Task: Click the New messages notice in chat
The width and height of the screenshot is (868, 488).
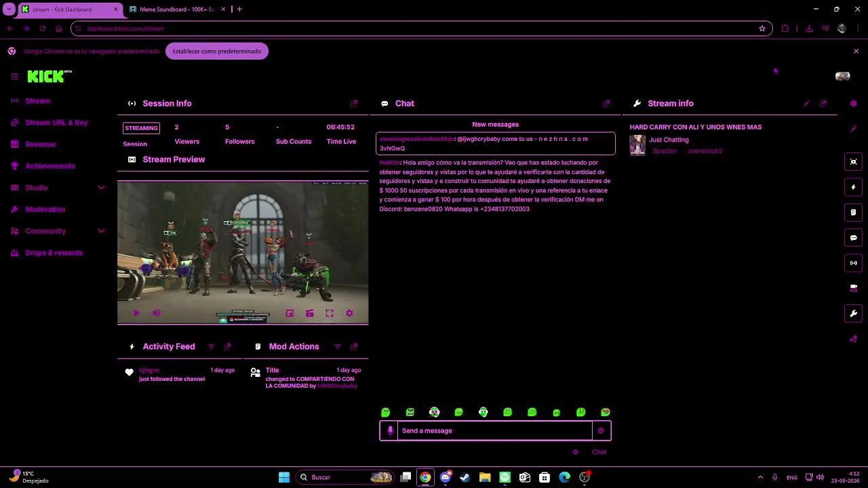Action: pyautogui.click(x=495, y=125)
